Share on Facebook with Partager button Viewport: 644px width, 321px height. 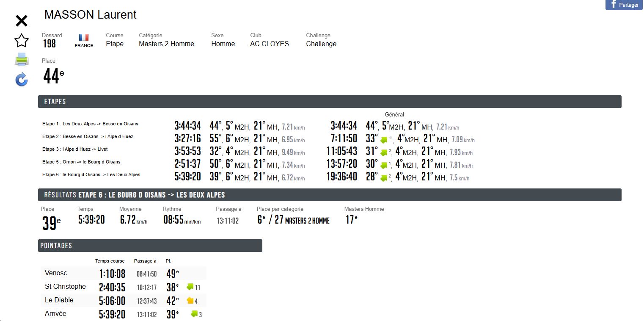tap(624, 5)
